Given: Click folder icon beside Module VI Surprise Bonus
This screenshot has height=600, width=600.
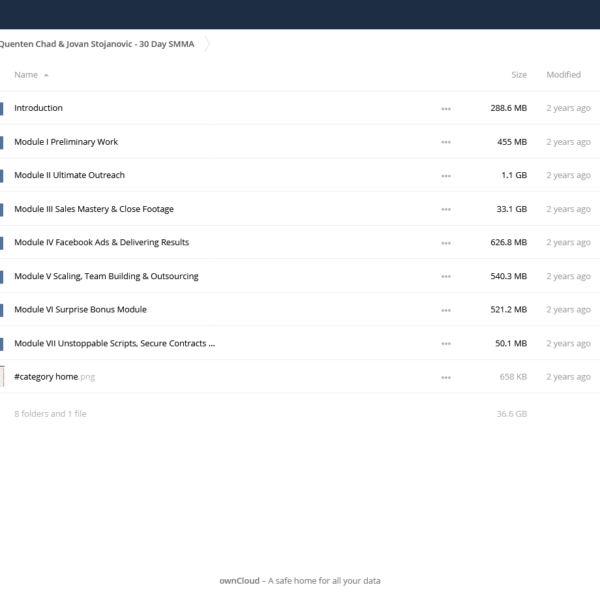Looking at the screenshot, I should tap(2, 310).
